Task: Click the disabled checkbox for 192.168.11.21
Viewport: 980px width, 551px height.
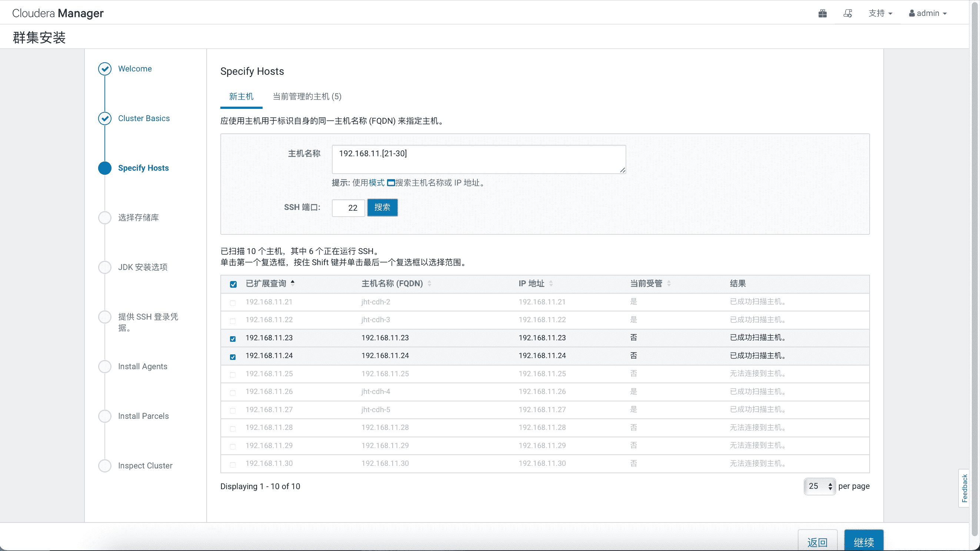Action: pyautogui.click(x=233, y=303)
